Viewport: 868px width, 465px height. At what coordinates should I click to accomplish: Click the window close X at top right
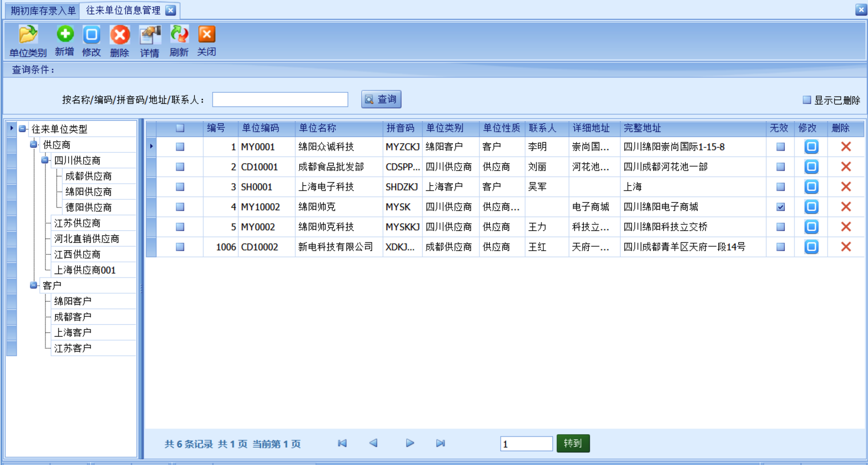click(x=861, y=10)
